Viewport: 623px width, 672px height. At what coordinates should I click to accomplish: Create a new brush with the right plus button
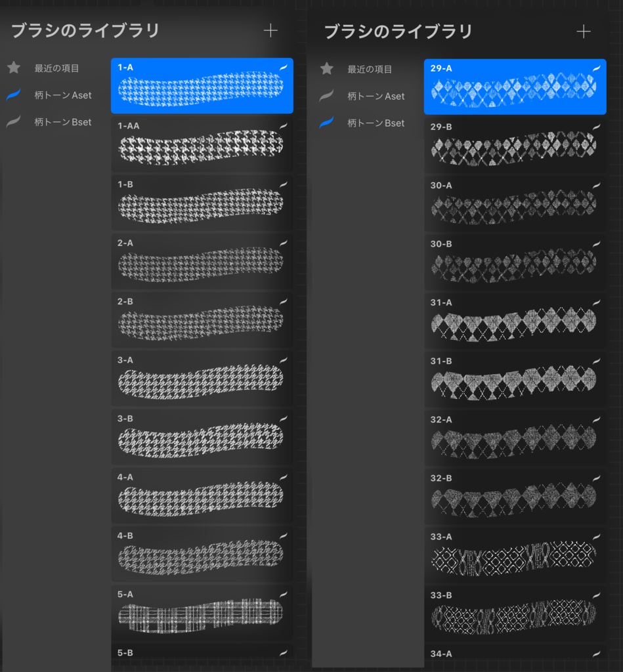pos(584,30)
